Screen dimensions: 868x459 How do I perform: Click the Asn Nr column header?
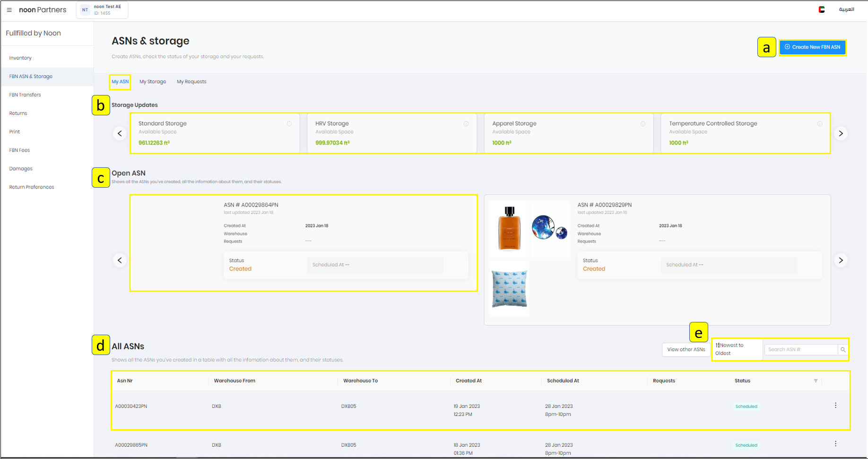click(125, 381)
